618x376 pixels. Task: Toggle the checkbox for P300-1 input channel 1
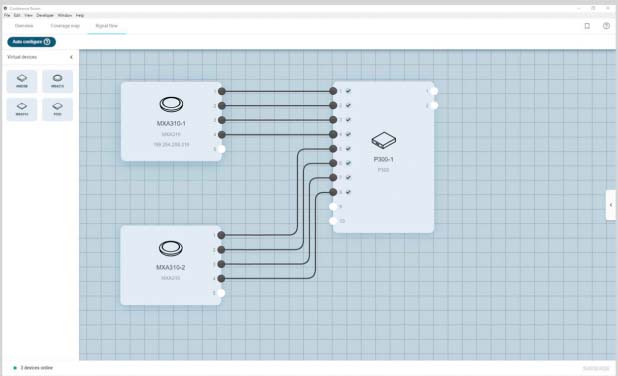(348, 91)
